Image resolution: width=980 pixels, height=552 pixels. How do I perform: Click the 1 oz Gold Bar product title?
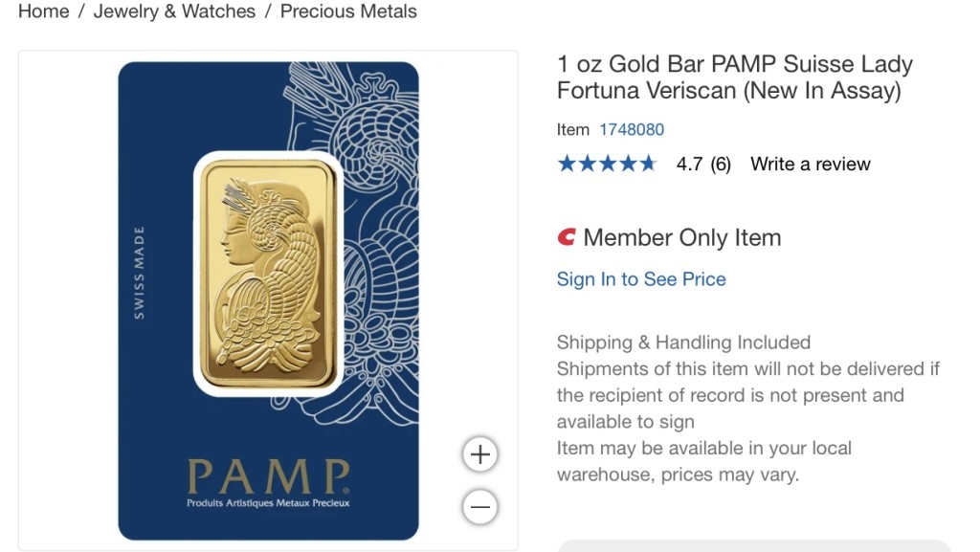[734, 77]
